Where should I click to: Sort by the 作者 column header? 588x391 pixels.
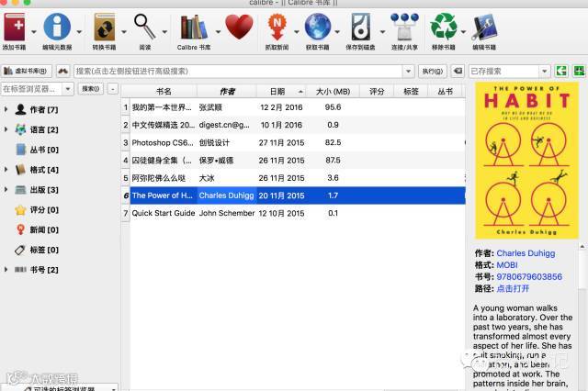point(227,92)
